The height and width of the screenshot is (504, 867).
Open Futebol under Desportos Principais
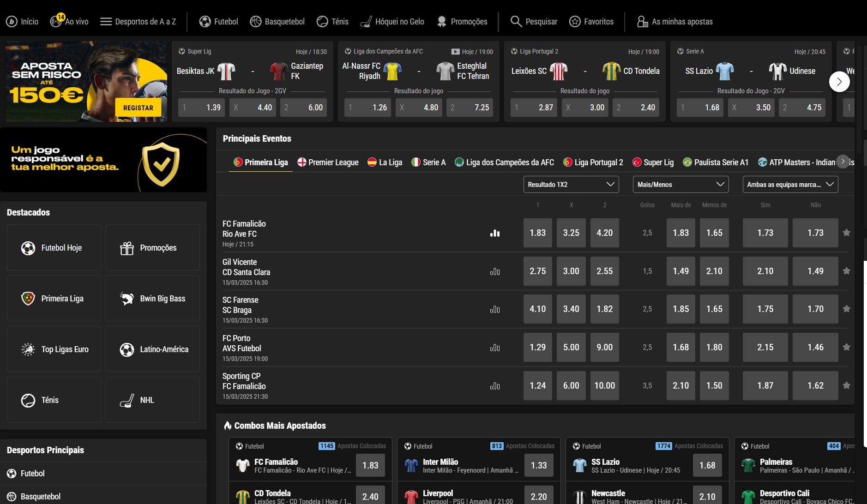pos(103,473)
